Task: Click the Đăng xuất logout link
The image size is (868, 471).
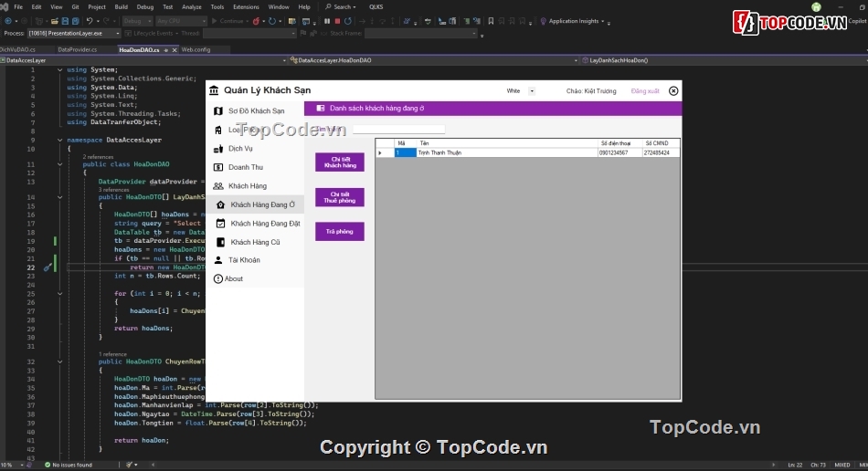Action: tap(645, 91)
